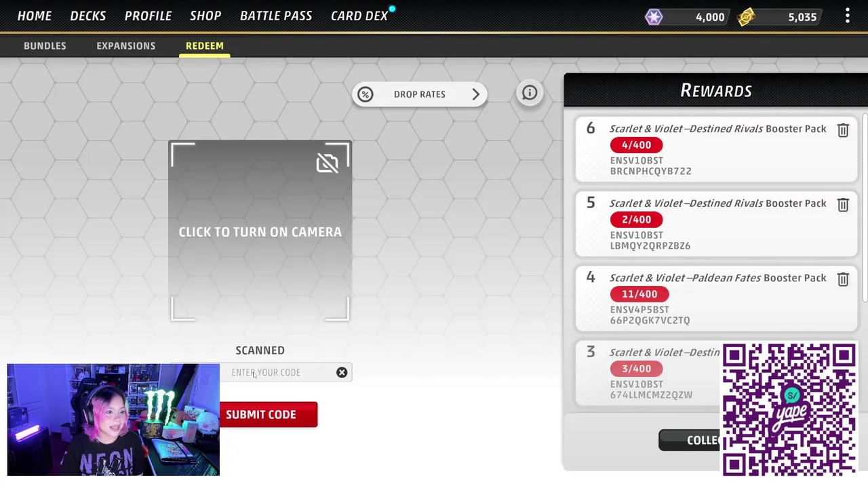The image size is (868, 488).
Task: Select the REDEEM tab
Action: pos(204,45)
